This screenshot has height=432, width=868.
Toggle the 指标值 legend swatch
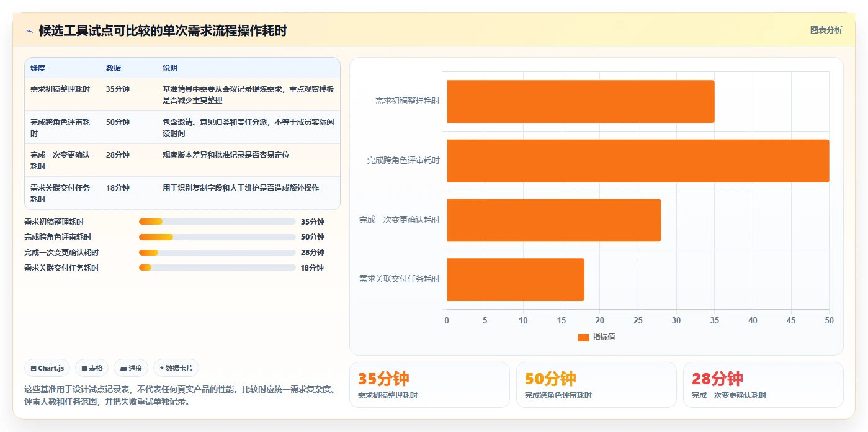click(x=583, y=337)
